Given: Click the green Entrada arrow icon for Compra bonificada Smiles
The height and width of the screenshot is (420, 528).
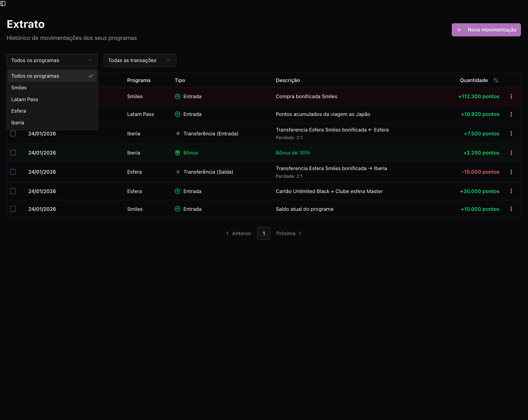Looking at the screenshot, I should (177, 96).
